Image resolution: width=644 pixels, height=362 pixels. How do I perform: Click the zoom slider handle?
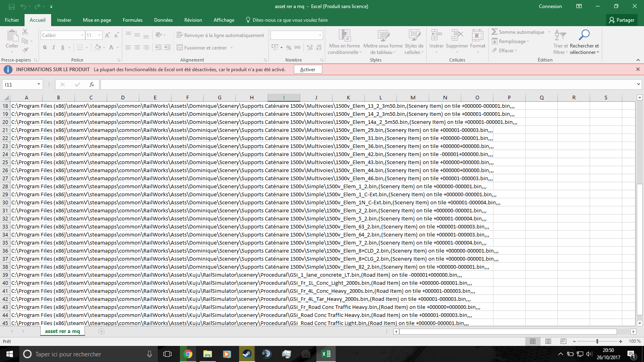597,341
